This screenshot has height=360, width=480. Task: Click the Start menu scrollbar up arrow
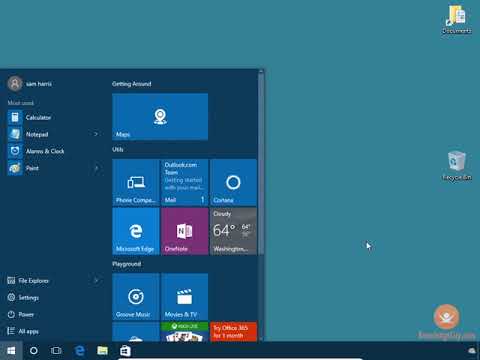[x=261, y=71]
